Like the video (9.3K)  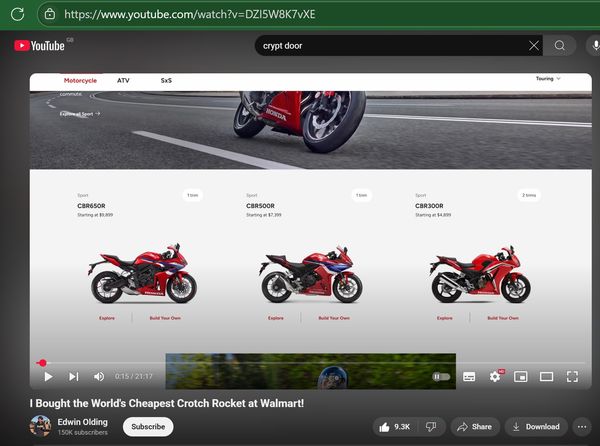click(x=395, y=426)
